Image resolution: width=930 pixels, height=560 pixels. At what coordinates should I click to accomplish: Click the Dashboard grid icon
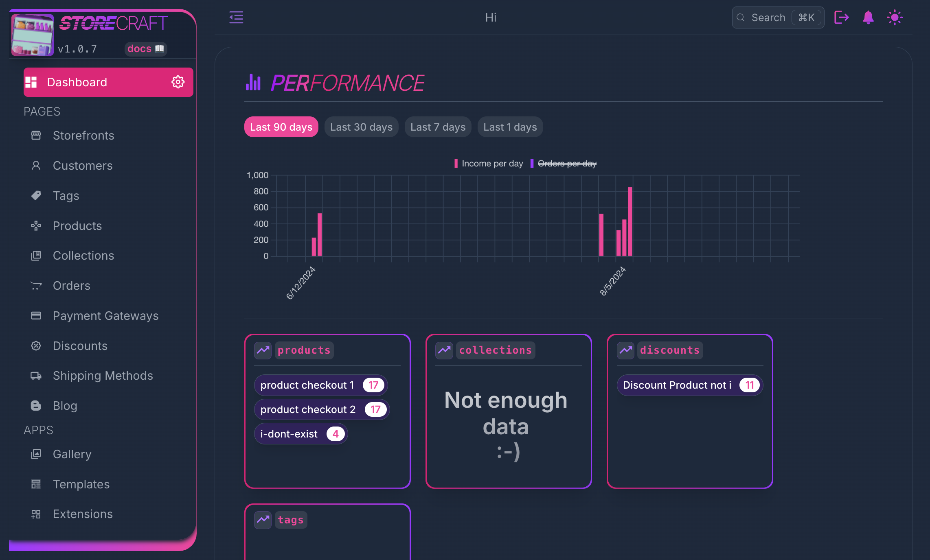[31, 82]
